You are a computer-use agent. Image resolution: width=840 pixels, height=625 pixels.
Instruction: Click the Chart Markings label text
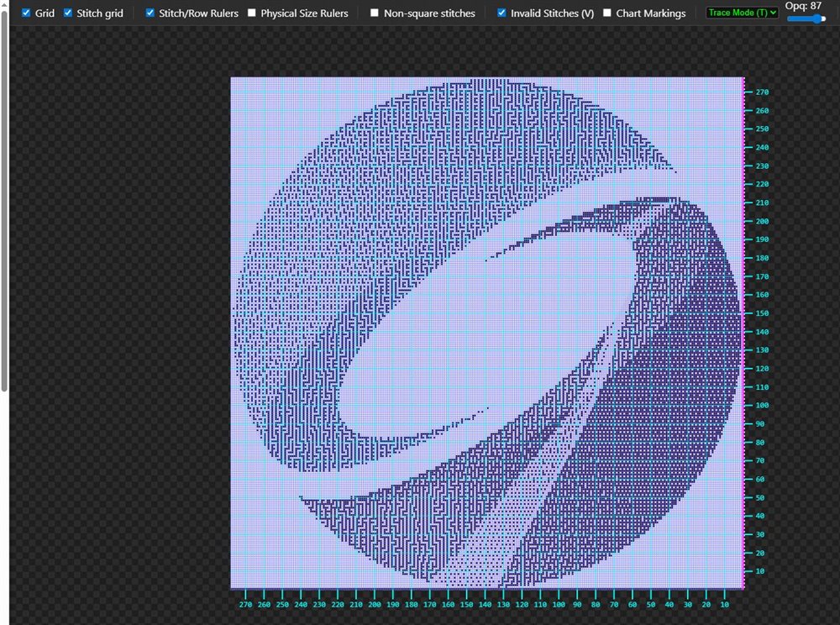650,13
